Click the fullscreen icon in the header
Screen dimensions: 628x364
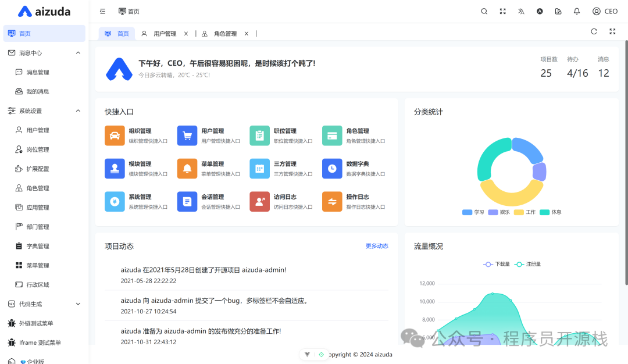tap(502, 11)
